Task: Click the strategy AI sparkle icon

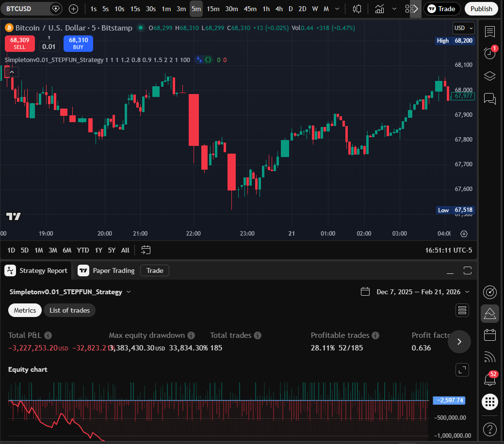Action: click(199, 60)
